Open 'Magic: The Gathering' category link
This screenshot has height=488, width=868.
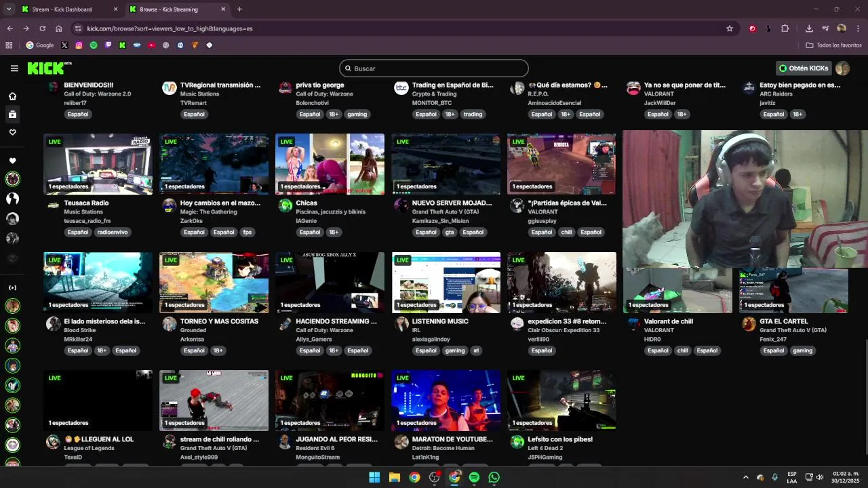[208, 212]
